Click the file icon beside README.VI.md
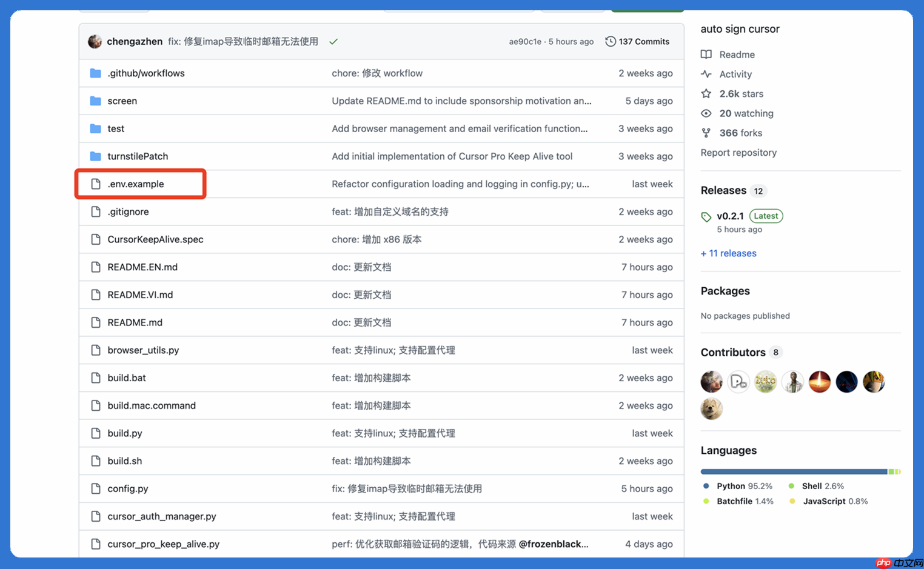The height and width of the screenshot is (569, 924). pos(95,295)
